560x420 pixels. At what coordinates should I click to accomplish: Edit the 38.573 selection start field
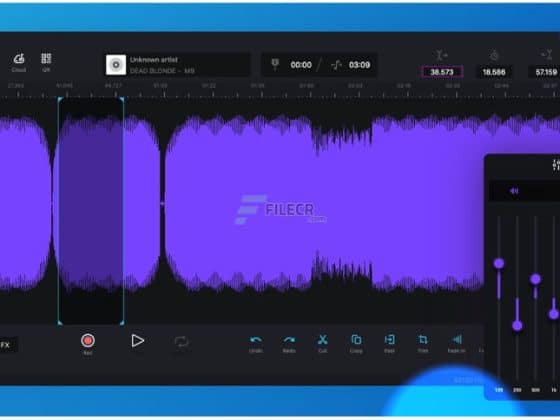pos(442,72)
